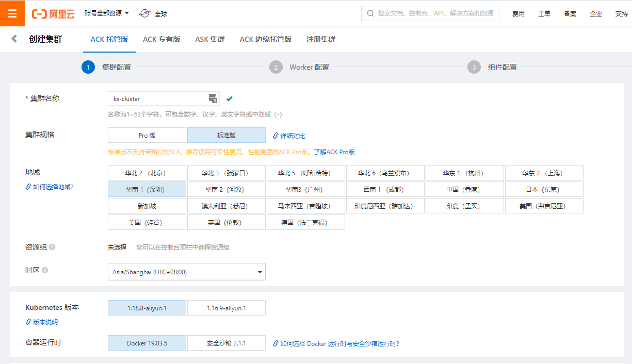Viewport: 632px width, 364px height.
Task: Open 版本说明 link
Action: [42, 322]
